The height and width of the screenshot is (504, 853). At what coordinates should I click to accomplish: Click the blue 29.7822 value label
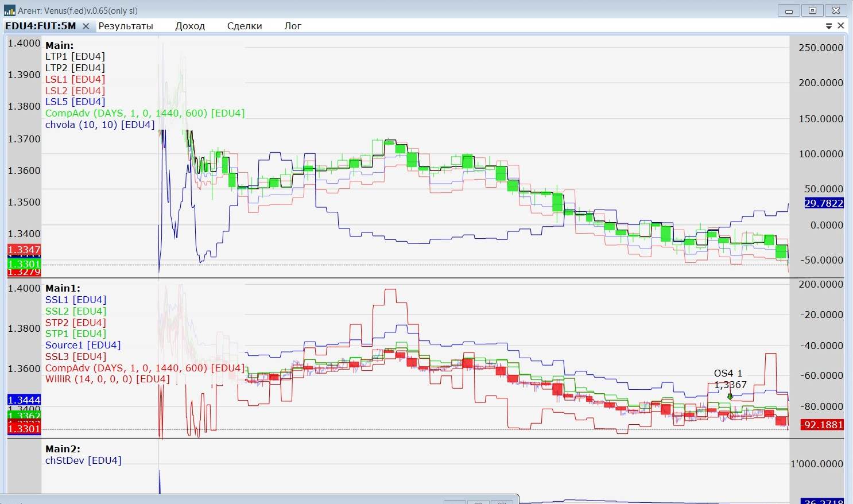click(824, 203)
